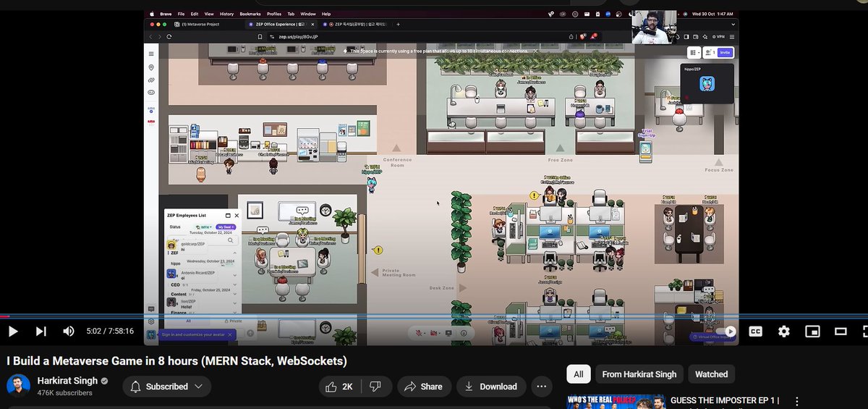Open ZEP settings gear in sidebar
This screenshot has height=409, width=868.
pos(151,321)
